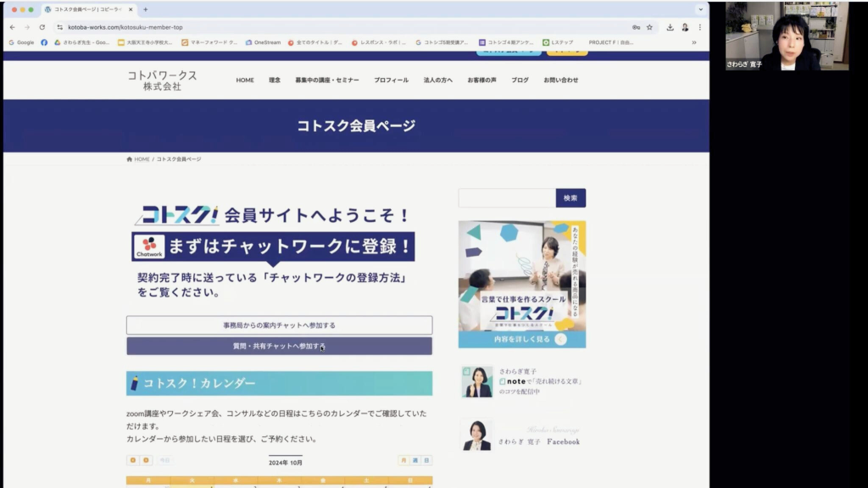Switch calendar to 月 month view
Screen dimensions: 868x488
(x=403, y=460)
